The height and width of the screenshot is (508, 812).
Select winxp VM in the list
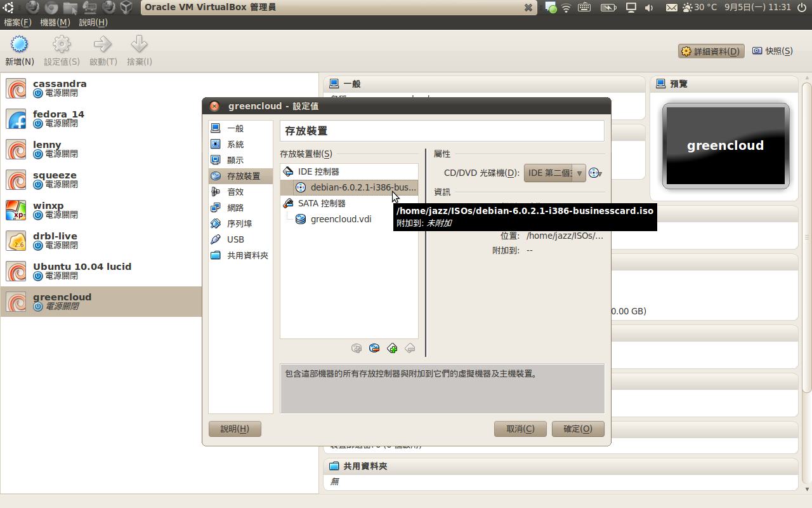coord(159,210)
